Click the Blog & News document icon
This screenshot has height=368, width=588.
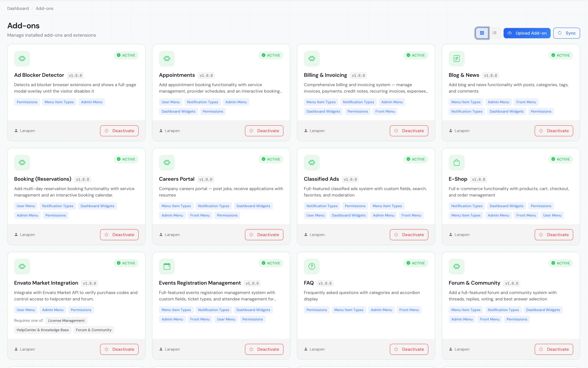click(456, 59)
